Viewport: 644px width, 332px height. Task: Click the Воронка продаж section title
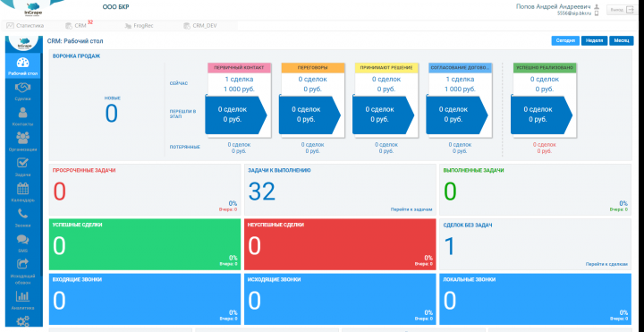(x=76, y=55)
